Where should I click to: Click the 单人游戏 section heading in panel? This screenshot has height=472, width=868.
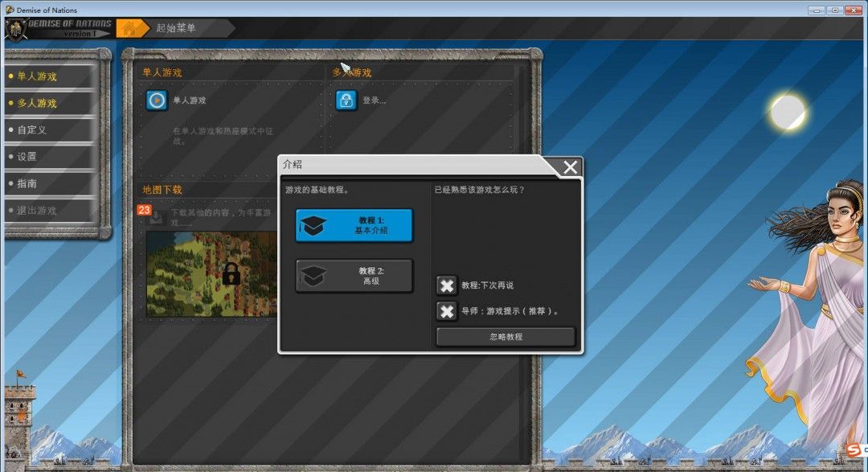tap(162, 72)
